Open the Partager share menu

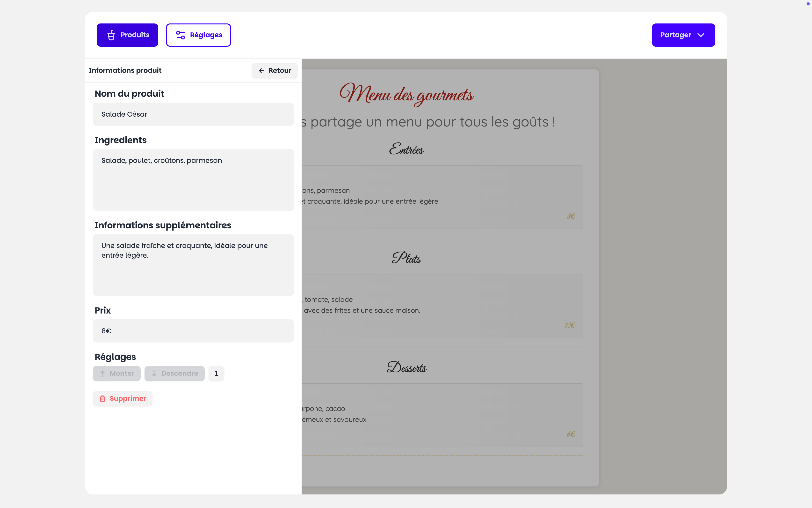click(683, 35)
